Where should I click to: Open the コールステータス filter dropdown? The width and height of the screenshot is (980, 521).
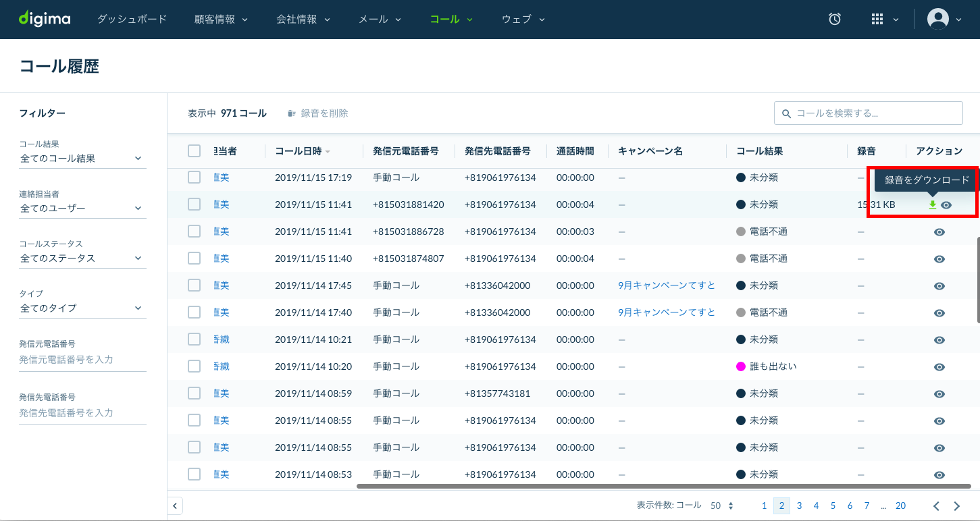(82, 258)
